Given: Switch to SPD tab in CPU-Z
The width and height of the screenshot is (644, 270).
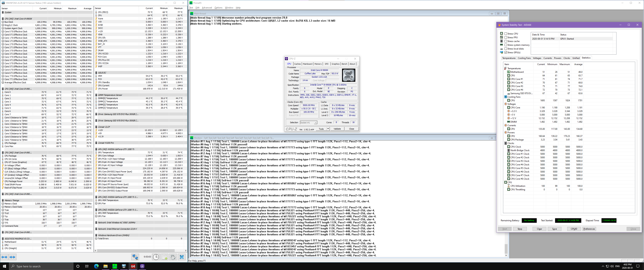Looking at the screenshot, I should pos(326,64).
